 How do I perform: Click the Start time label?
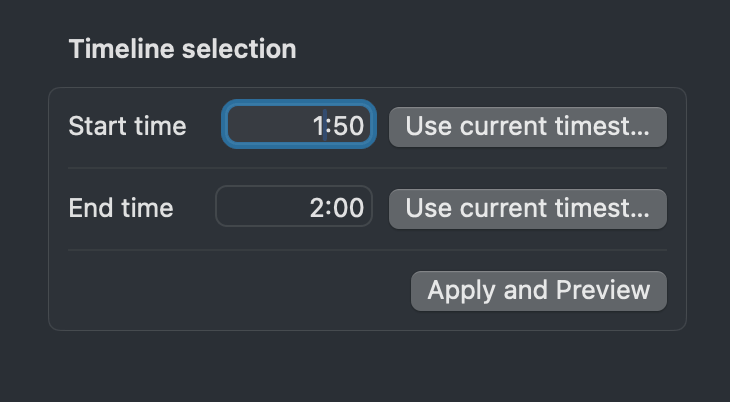[x=127, y=126]
